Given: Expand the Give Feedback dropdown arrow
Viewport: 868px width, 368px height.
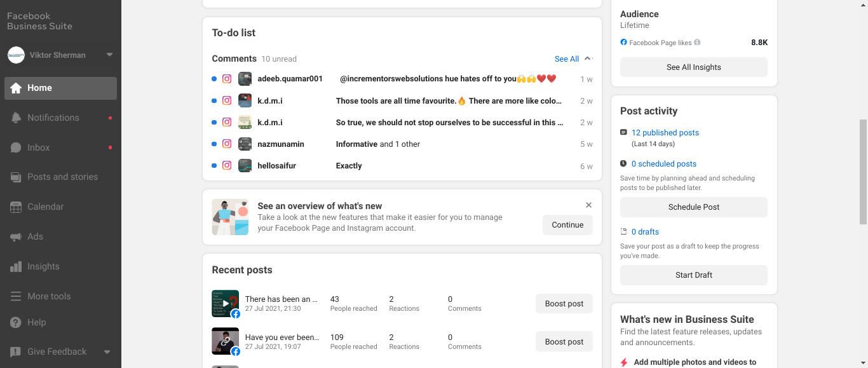Looking at the screenshot, I should pos(107,351).
